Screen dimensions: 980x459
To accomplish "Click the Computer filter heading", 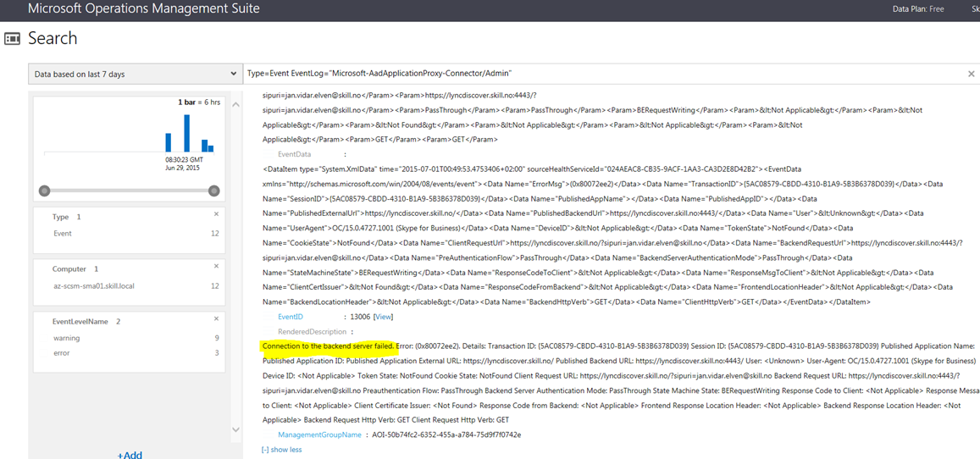I will point(69,269).
